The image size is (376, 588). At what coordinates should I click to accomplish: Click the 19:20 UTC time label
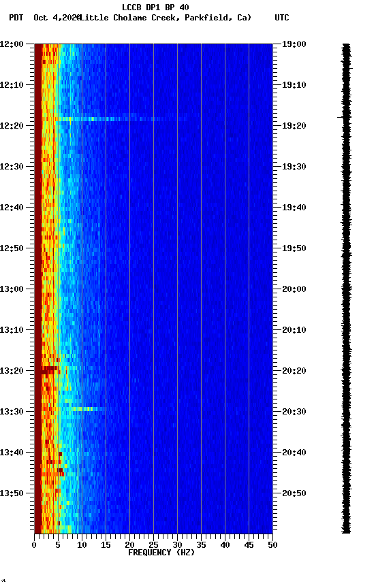point(294,126)
